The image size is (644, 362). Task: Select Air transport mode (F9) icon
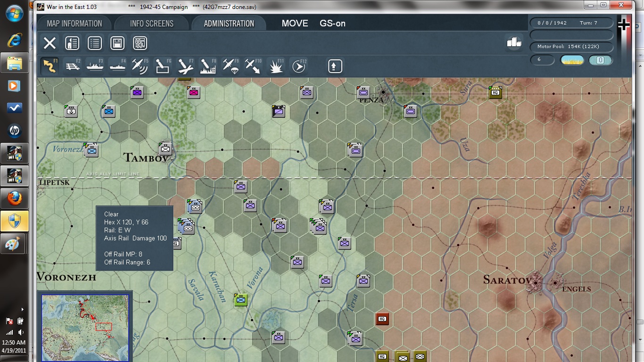point(231,66)
